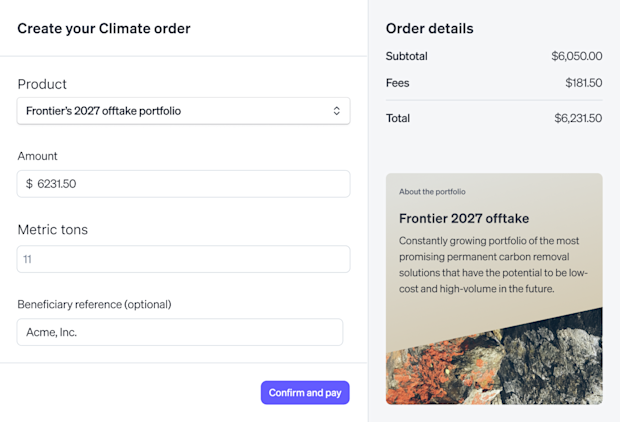This screenshot has height=422, width=620.
Task: Click the Fees amount $181.50
Action: coord(584,83)
